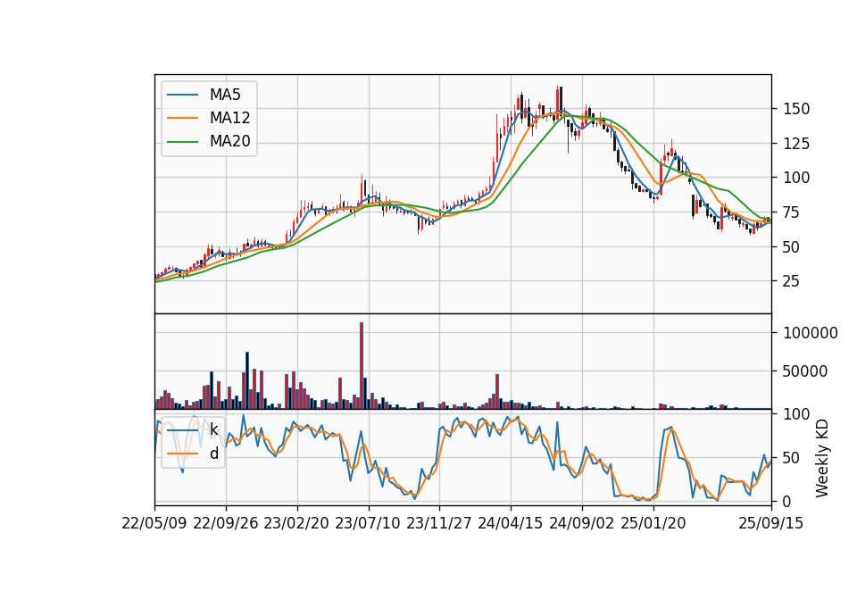
Task: Click the 24/04/15 date axis label
Action: pos(511,523)
